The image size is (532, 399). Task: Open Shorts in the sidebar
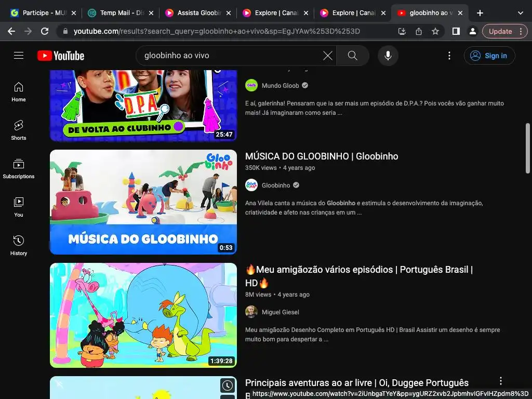point(19,130)
